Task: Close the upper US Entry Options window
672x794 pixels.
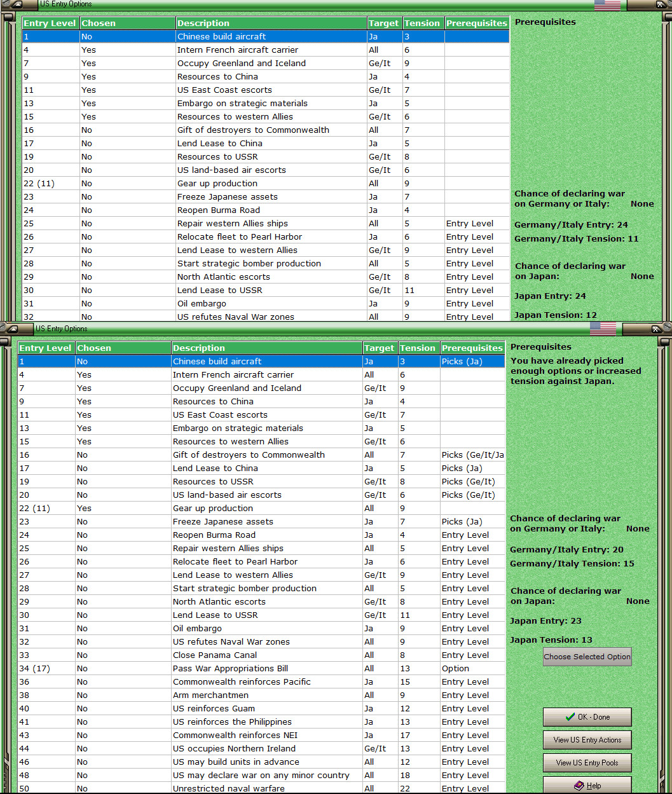Action: click(662, 4)
